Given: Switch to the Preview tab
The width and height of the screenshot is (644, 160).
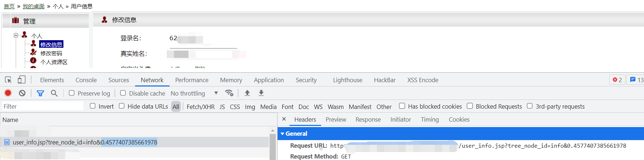Looking at the screenshot, I should point(336,119).
